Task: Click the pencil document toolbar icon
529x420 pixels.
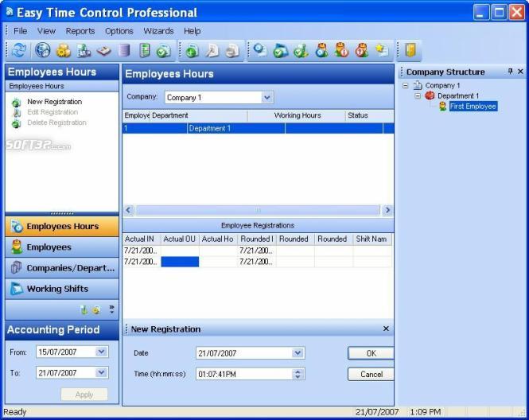Action: (212, 51)
